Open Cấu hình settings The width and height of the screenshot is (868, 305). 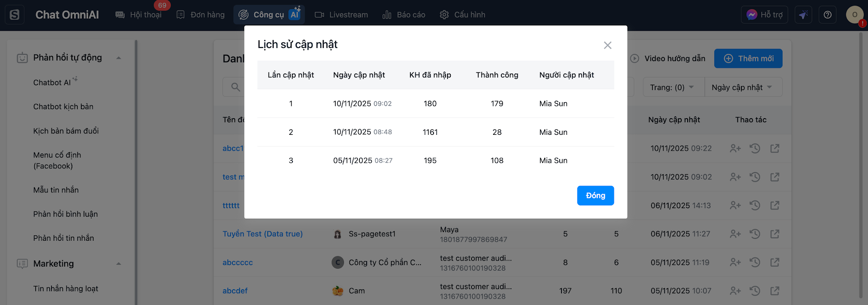[x=462, y=15]
